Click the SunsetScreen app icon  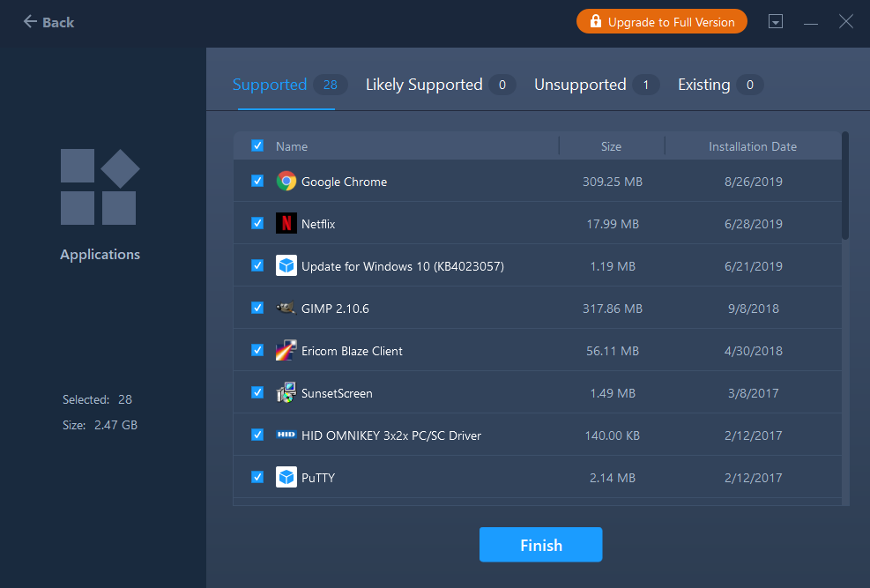click(x=286, y=393)
